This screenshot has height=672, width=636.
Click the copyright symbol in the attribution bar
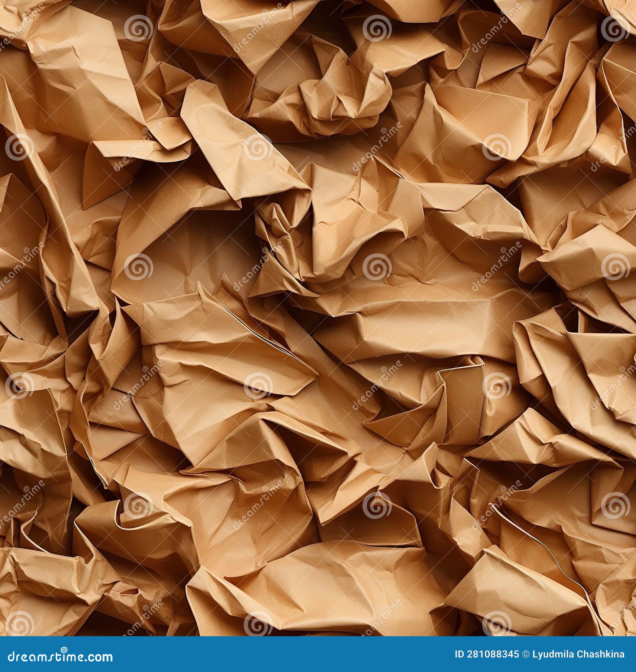pos(527,654)
